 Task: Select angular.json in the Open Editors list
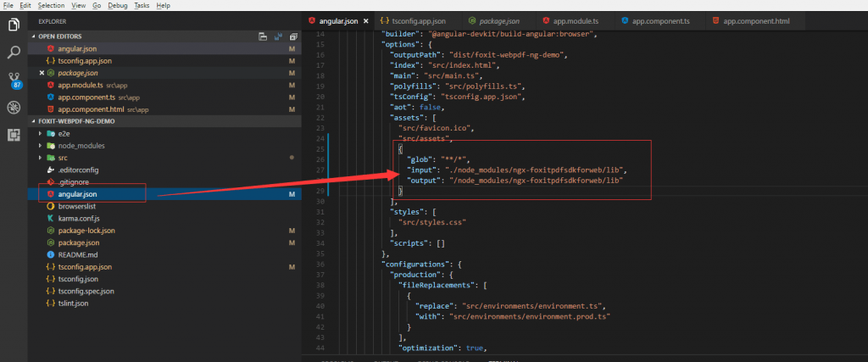point(164,48)
